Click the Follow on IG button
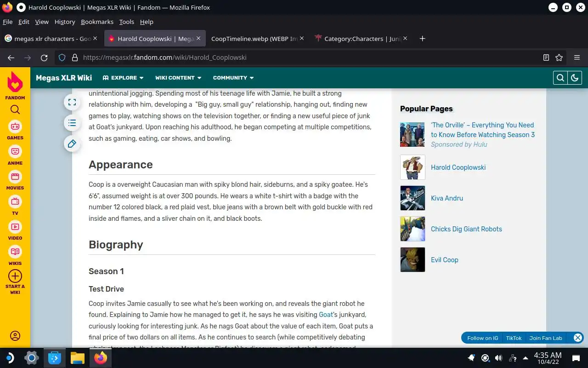The width and height of the screenshot is (588, 368). tap(482, 338)
